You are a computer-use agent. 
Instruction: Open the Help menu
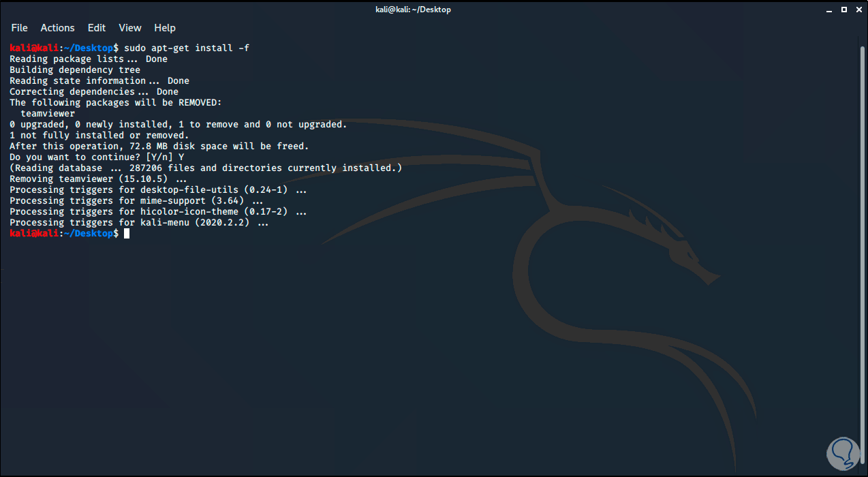tap(165, 28)
